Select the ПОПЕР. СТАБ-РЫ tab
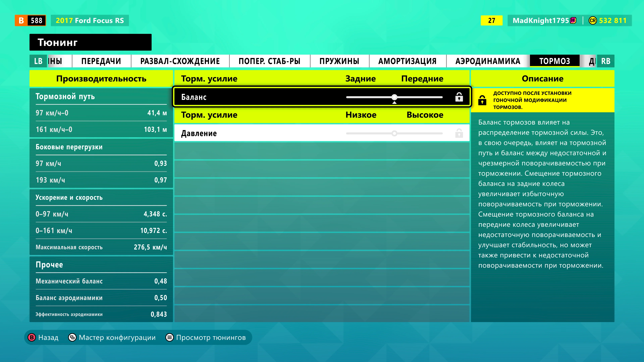 point(270,61)
